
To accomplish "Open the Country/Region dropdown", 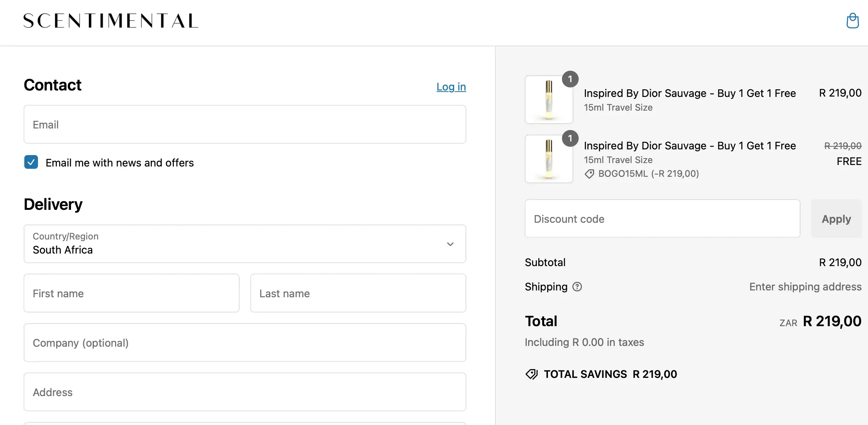I will coord(245,244).
